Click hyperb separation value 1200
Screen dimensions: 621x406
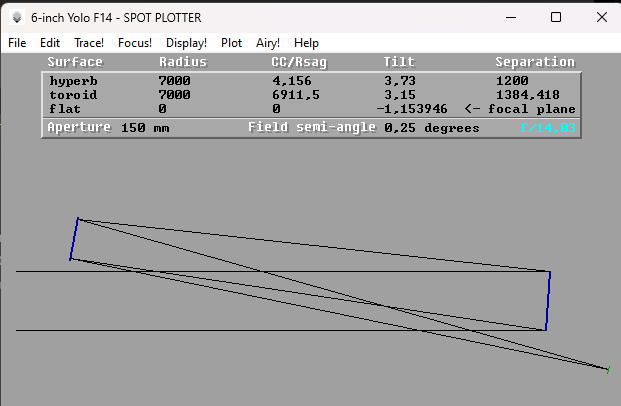512,81
